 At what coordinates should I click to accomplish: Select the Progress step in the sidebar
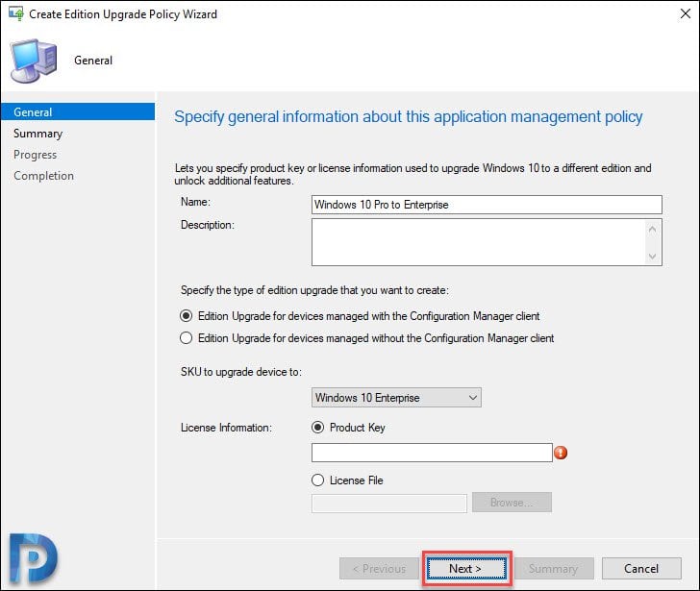(36, 155)
